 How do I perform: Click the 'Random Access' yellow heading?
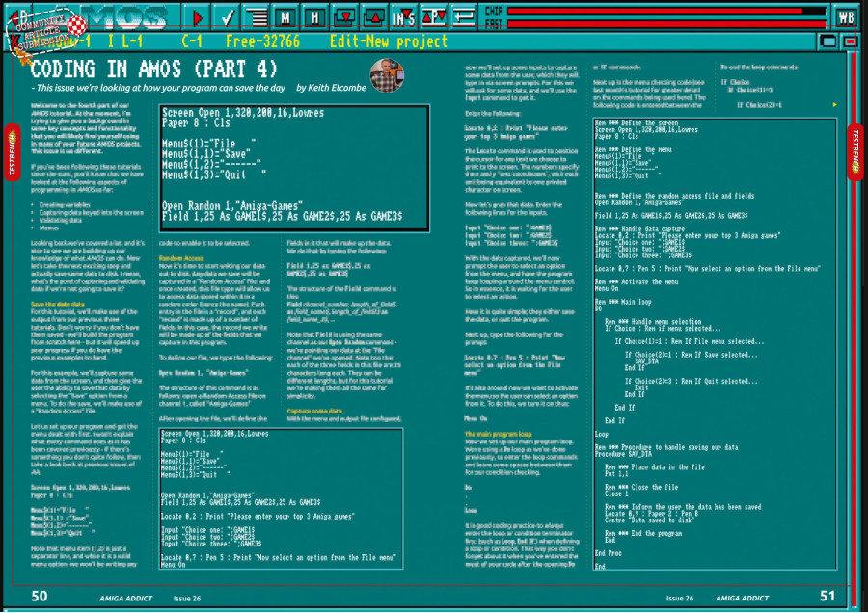pos(181,258)
